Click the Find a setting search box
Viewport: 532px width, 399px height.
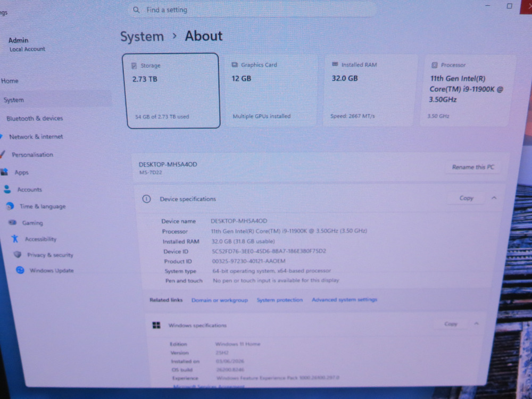(253, 10)
